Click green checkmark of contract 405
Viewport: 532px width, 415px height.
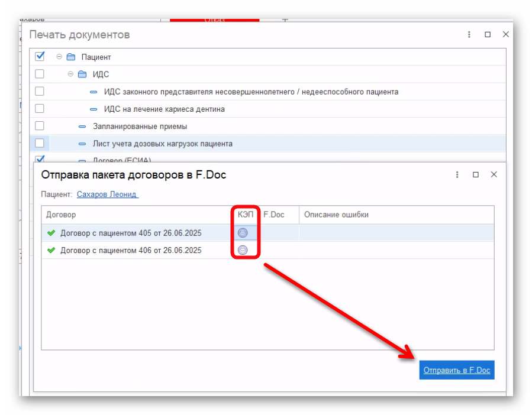point(51,233)
